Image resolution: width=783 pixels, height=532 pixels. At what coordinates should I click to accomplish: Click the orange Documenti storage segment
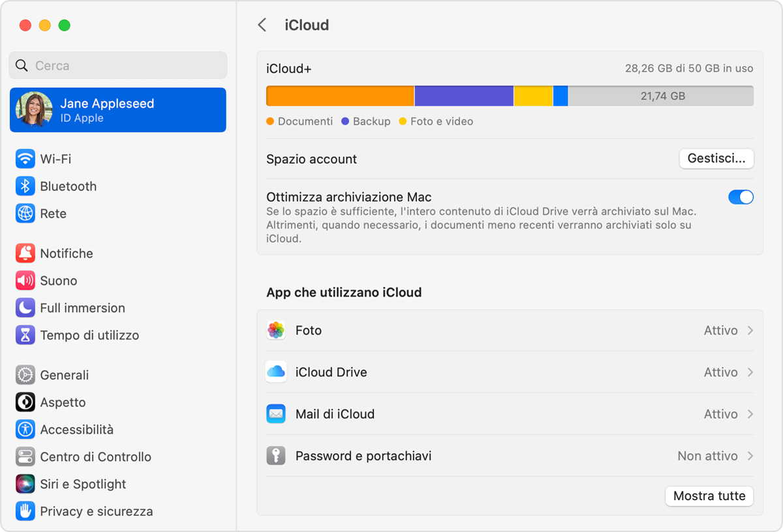(x=340, y=96)
